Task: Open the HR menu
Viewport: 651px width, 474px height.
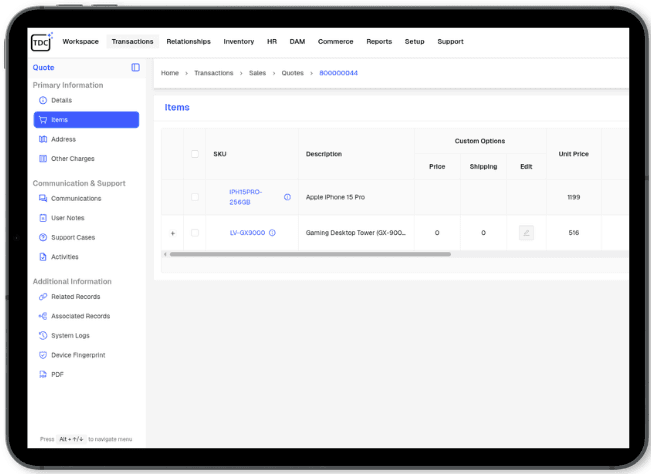Action: (x=272, y=42)
